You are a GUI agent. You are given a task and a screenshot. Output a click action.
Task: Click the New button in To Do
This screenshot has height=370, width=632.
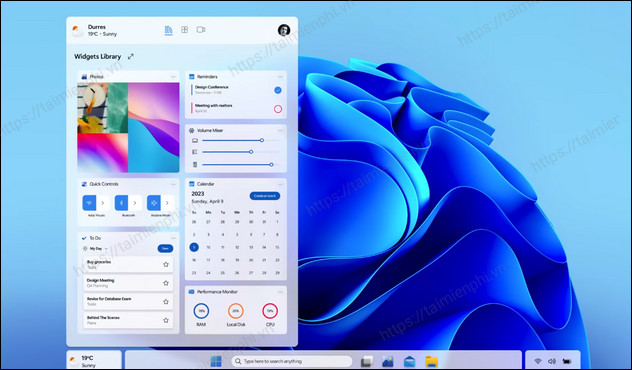165,249
